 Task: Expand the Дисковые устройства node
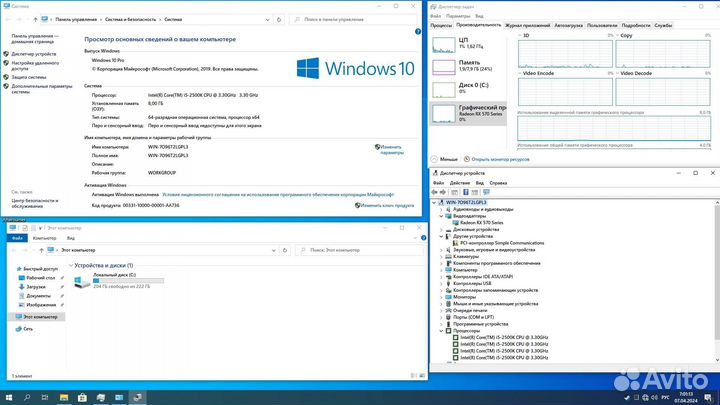pos(442,230)
